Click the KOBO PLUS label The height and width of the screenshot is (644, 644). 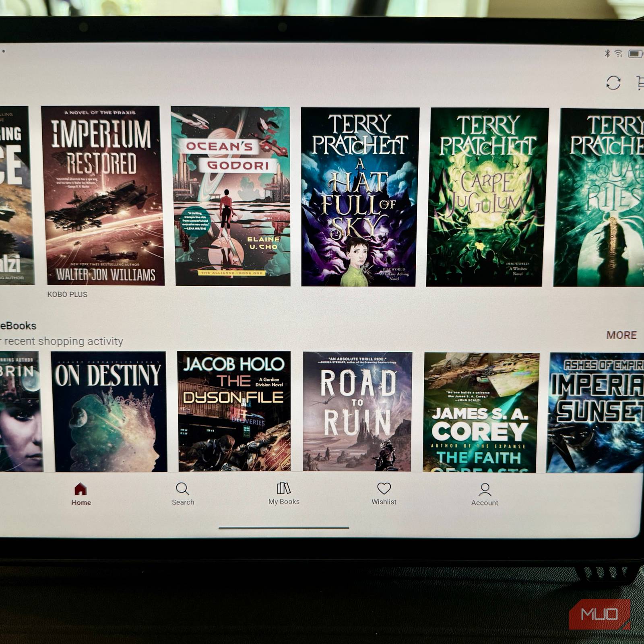pyautogui.click(x=67, y=294)
